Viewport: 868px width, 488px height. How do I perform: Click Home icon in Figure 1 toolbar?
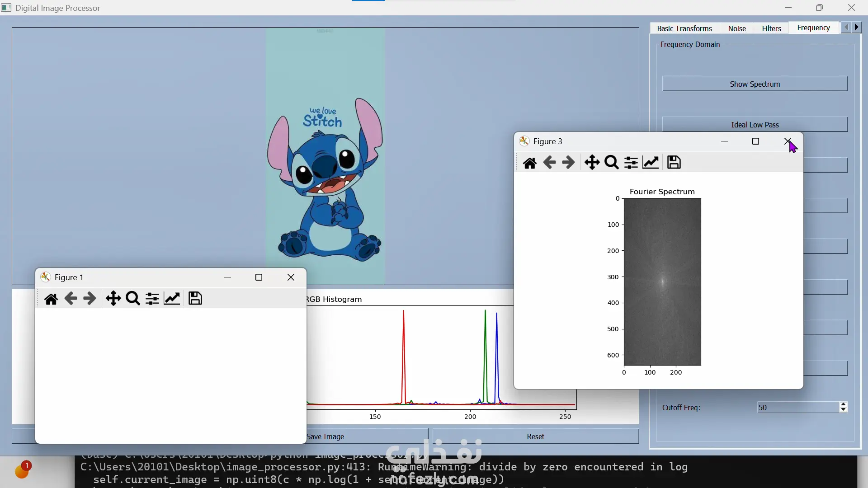(51, 299)
